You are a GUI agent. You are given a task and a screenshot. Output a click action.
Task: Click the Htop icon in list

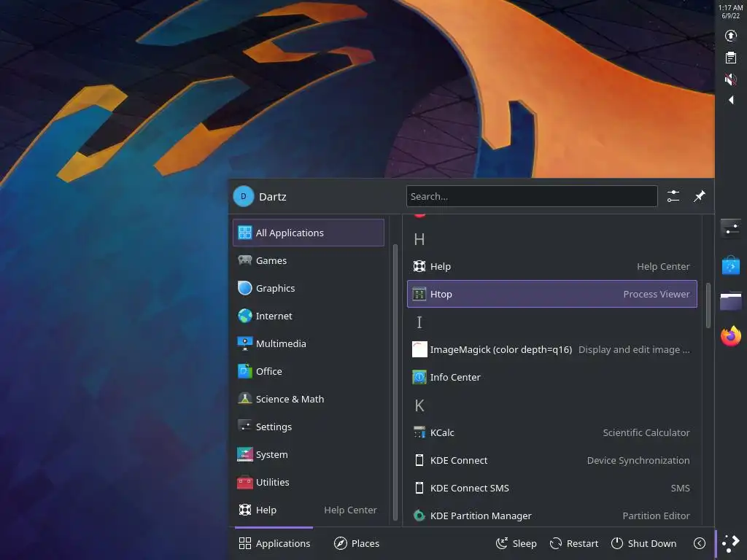(419, 294)
